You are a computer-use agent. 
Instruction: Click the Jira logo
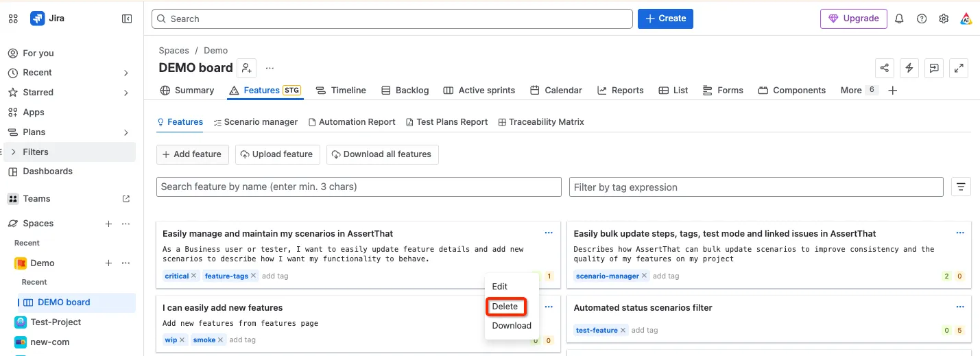coord(37,19)
